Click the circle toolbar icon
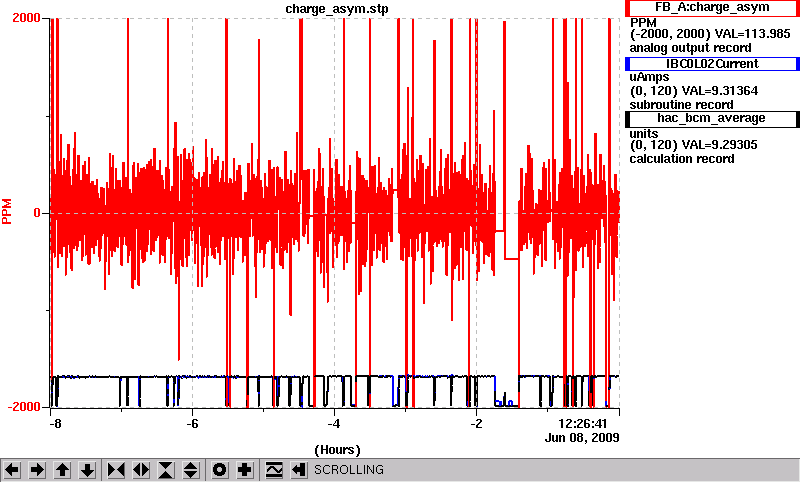Viewport: 800px width, 482px height. tap(219, 470)
